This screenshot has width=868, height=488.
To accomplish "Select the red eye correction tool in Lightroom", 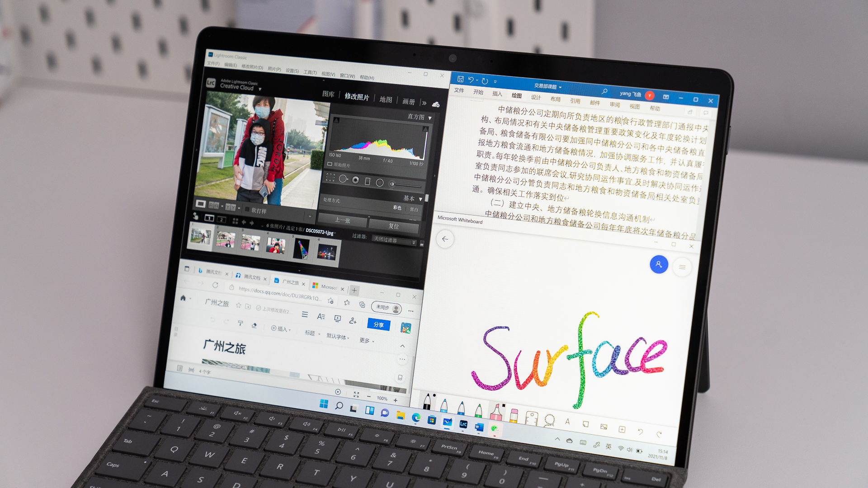I will 356,180.
